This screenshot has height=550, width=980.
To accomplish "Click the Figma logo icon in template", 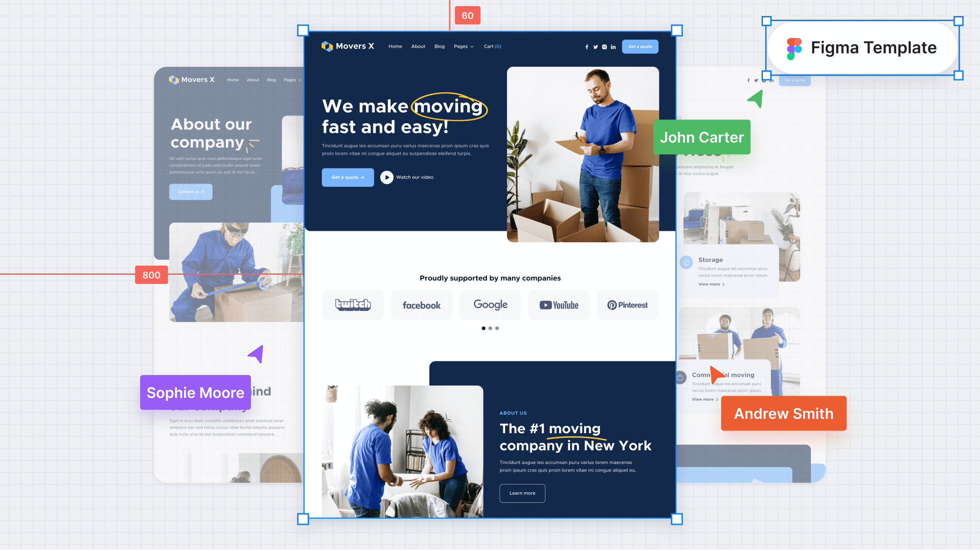I will click(x=794, y=48).
